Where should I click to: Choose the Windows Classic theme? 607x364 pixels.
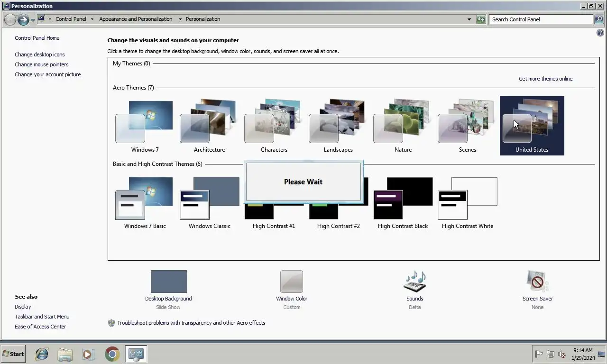(209, 202)
